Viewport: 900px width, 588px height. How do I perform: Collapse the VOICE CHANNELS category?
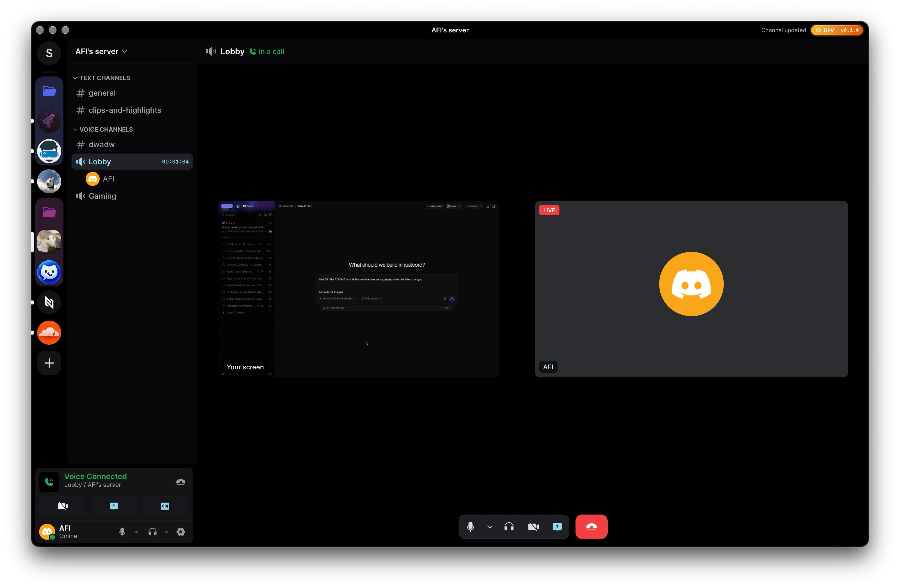[103, 129]
